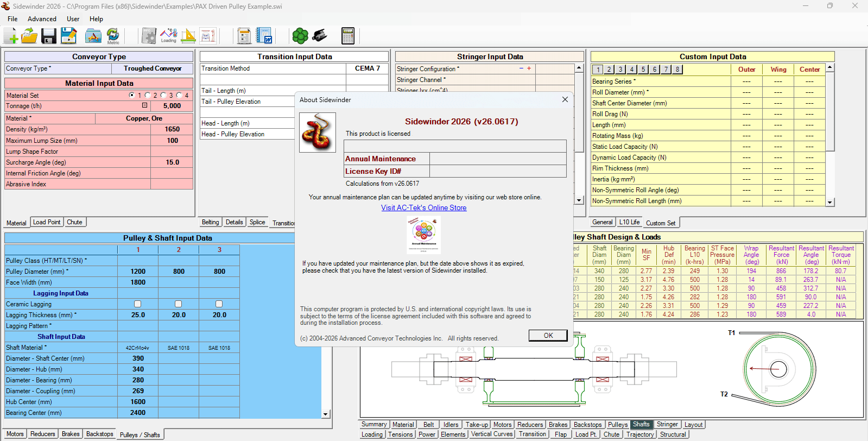Switch to the Splice tab
Image resolution: width=868 pixels, height=441 pixels.
click(x=257, y=222)
